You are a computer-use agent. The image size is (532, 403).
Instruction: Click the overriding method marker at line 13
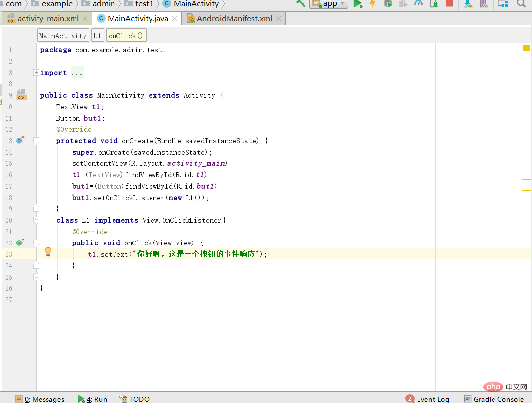point(20,140)
